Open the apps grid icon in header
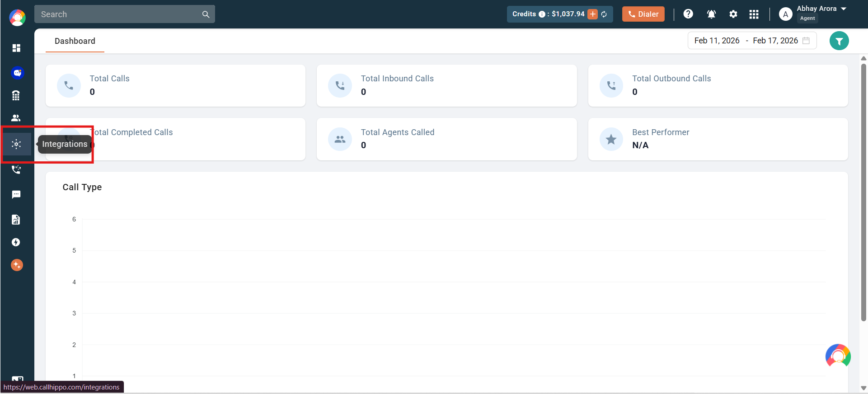 [x=754, y=14]
